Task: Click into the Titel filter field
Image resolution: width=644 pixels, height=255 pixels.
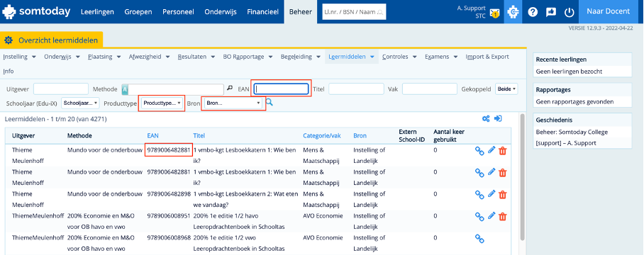Action: (x=355, y=89)
